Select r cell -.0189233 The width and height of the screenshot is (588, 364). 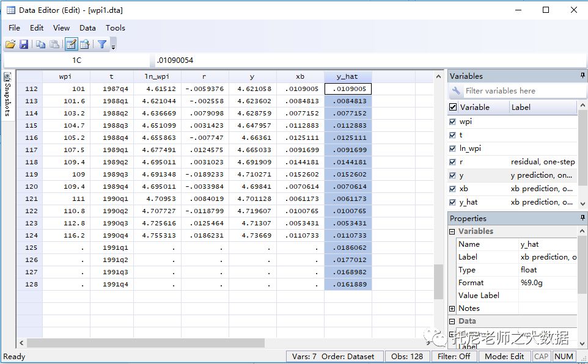(x=205, y=174)
